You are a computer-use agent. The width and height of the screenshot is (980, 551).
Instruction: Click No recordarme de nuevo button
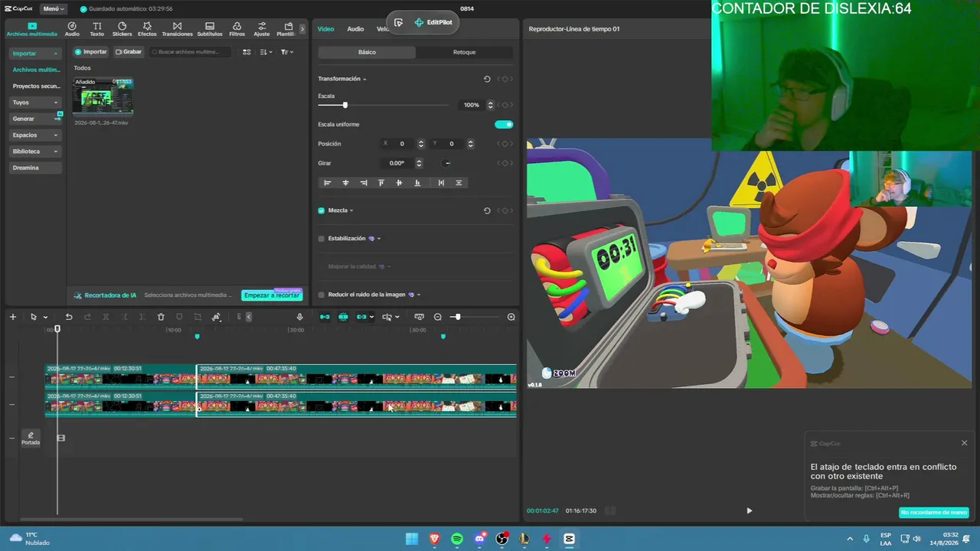pyautogui.click(x=934, y=513)
